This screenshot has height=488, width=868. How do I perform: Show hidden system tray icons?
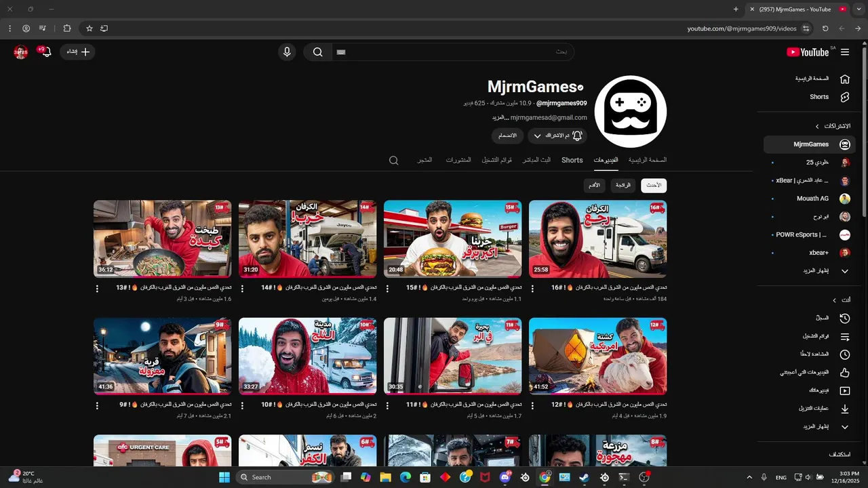pos(749,477)
